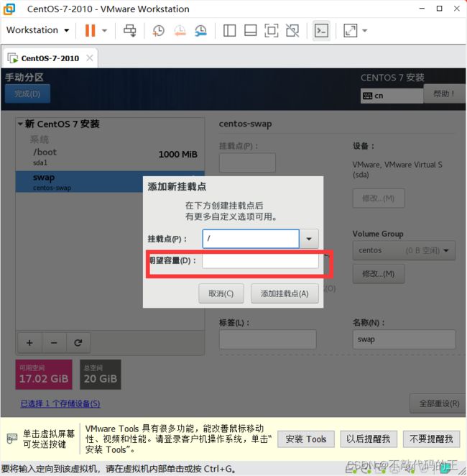467x476 pixels.
Task: Expand the power options dropdown arrow
Action: pos(104,30)
